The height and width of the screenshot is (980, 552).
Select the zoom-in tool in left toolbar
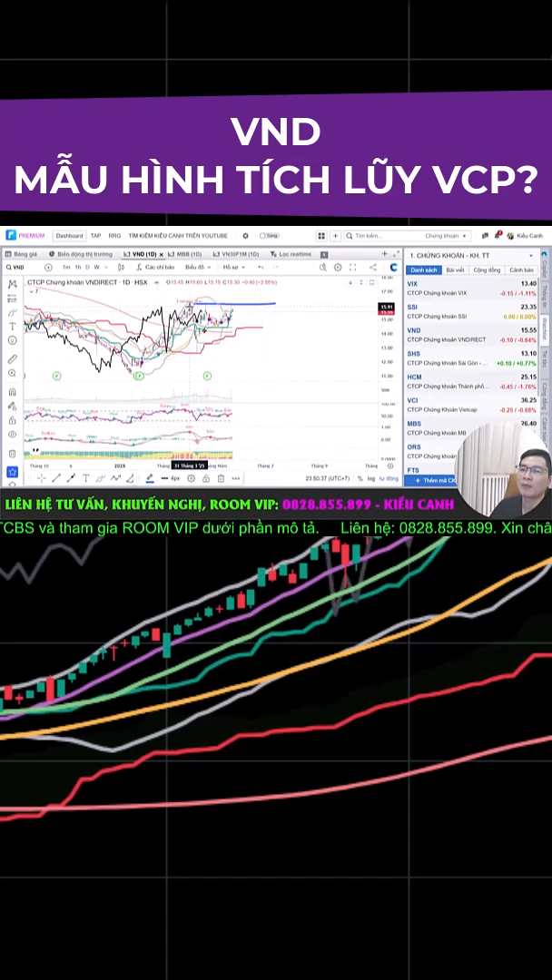coord(12,373)
